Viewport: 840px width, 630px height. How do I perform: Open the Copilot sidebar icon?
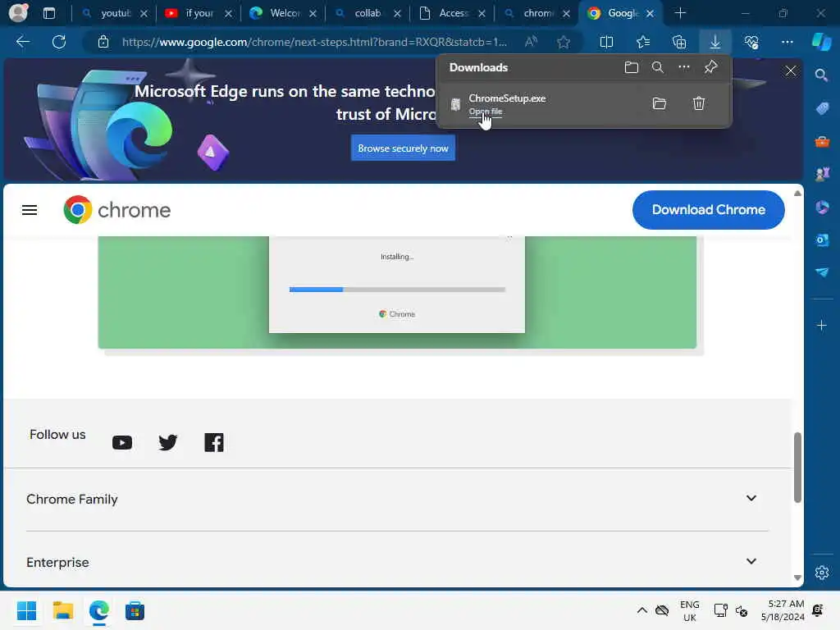[821, 42]
